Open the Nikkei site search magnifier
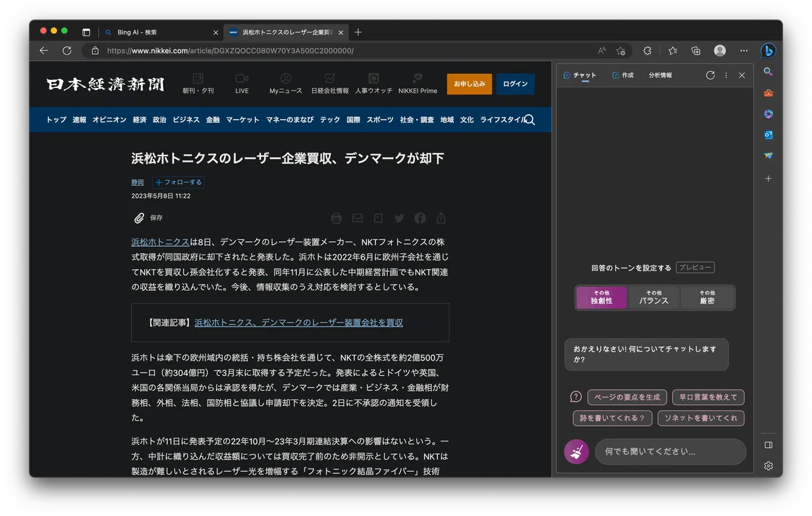The width and height of the screenshot is (812, 516). pyautogui.click(x=530, y=120)
